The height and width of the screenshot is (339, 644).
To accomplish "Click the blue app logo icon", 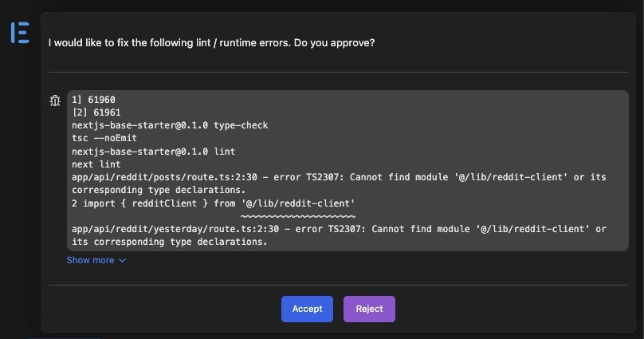I will pos(20,33).
